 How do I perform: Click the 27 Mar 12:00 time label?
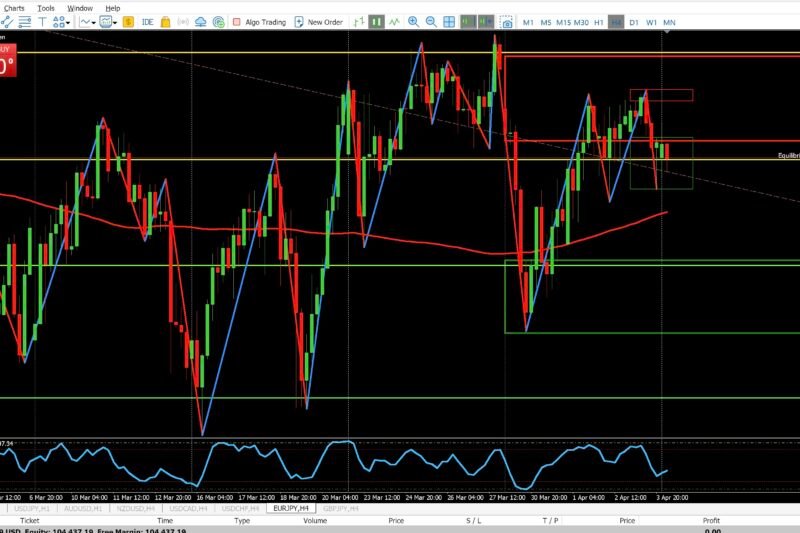pos(507,497)
